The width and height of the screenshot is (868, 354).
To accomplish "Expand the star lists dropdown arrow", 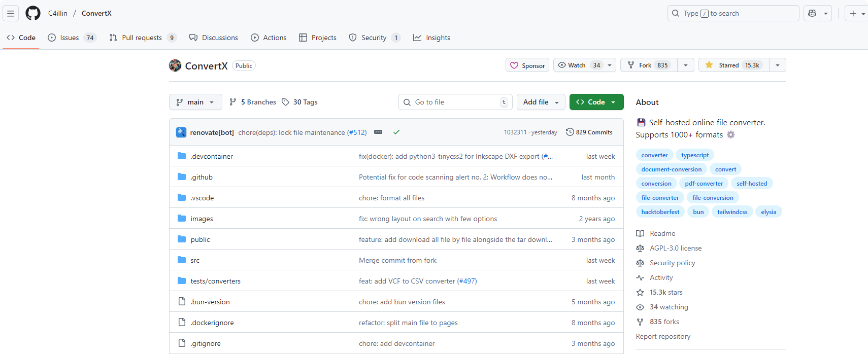I will [778, 65].
